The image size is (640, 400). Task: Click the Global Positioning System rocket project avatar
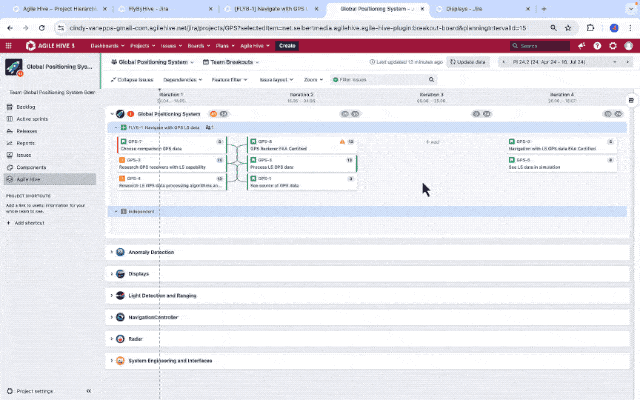tap(14, 67)
